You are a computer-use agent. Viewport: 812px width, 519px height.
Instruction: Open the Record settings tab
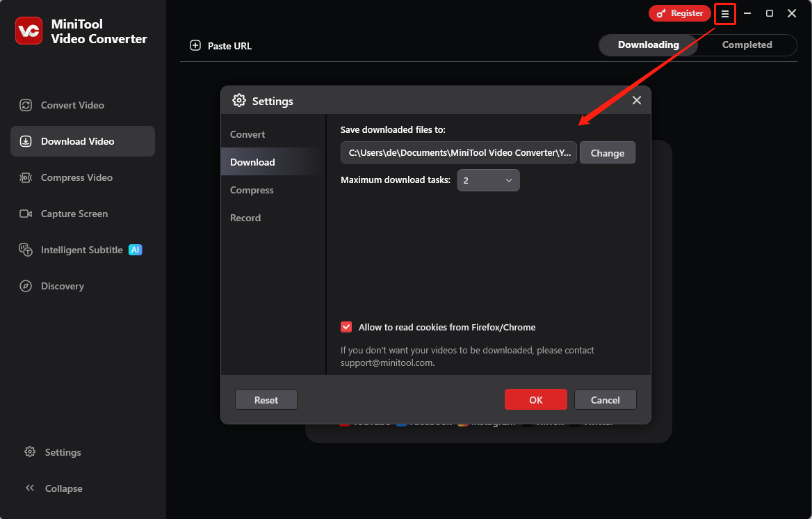pos(245,218)
